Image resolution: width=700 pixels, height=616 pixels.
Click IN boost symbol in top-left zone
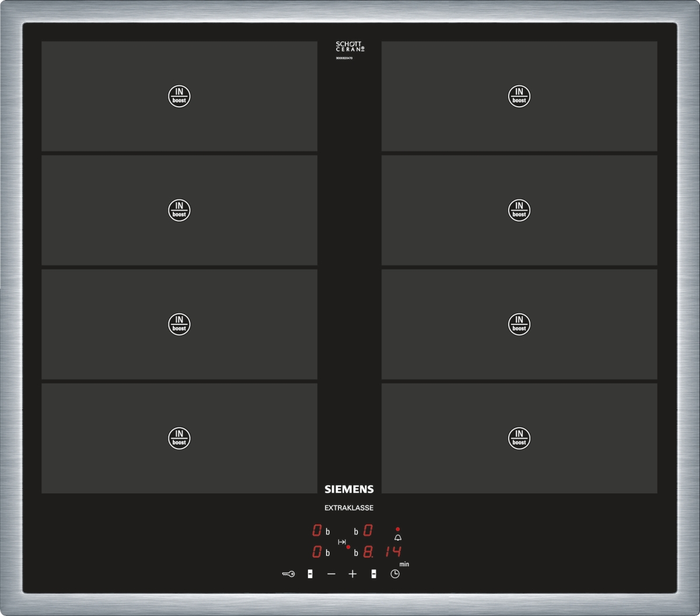pyautogui.click(x=179, y=96)
